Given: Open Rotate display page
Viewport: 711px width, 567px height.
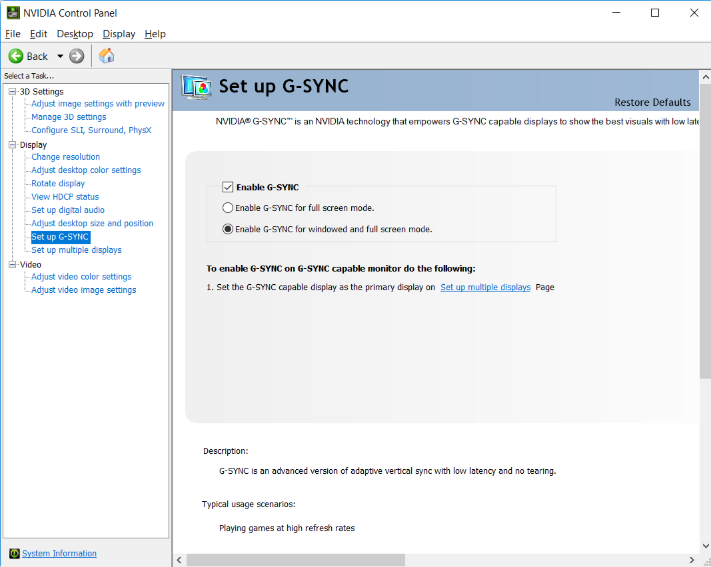Looking at the screenshot, I should pyautogui.click(x=58, y=184).
